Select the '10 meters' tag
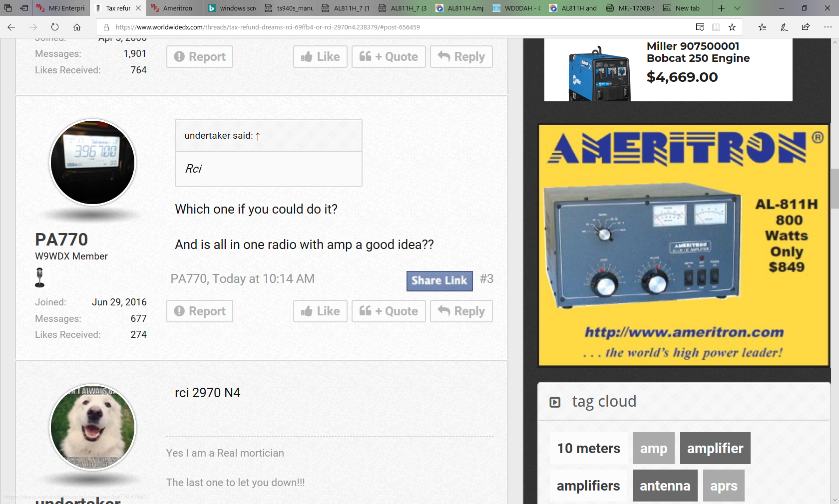This screenshot has height=504, width=839. coord(588,448)
